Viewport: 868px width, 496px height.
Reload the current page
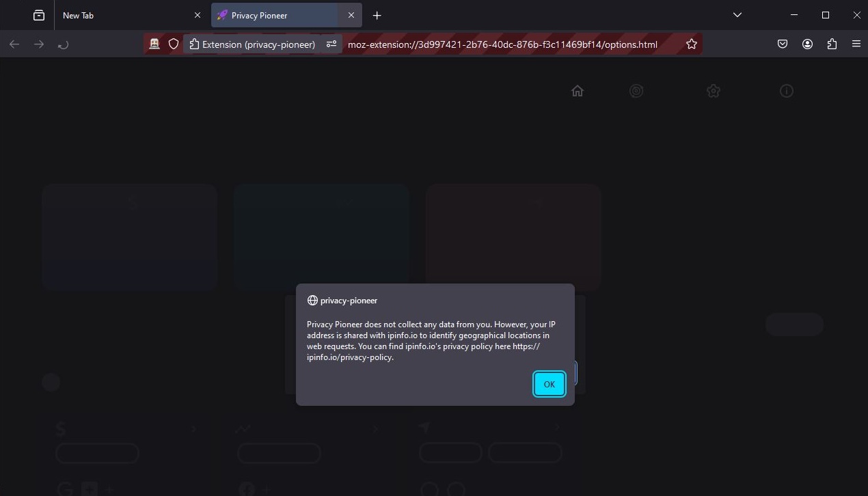[64, 44]
